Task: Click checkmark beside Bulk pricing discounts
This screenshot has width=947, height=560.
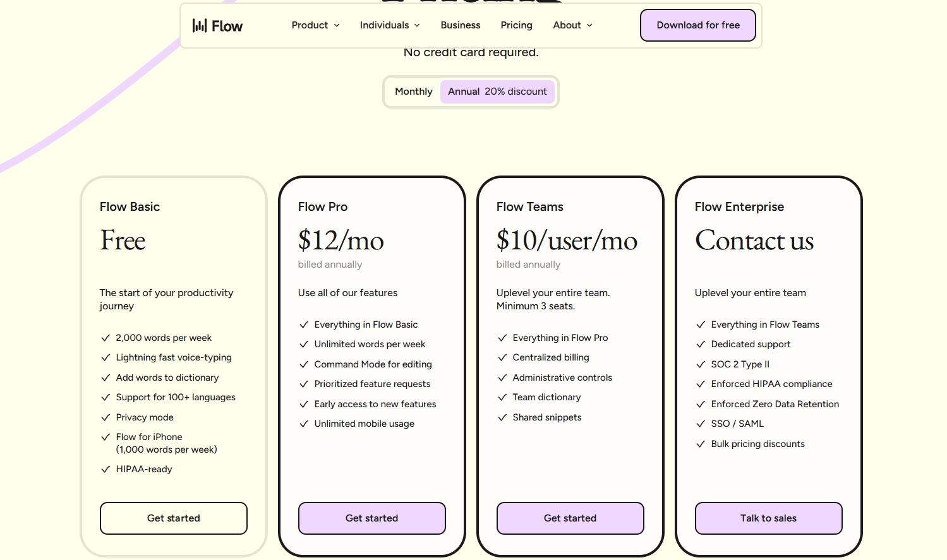Action: coord(701,444)
